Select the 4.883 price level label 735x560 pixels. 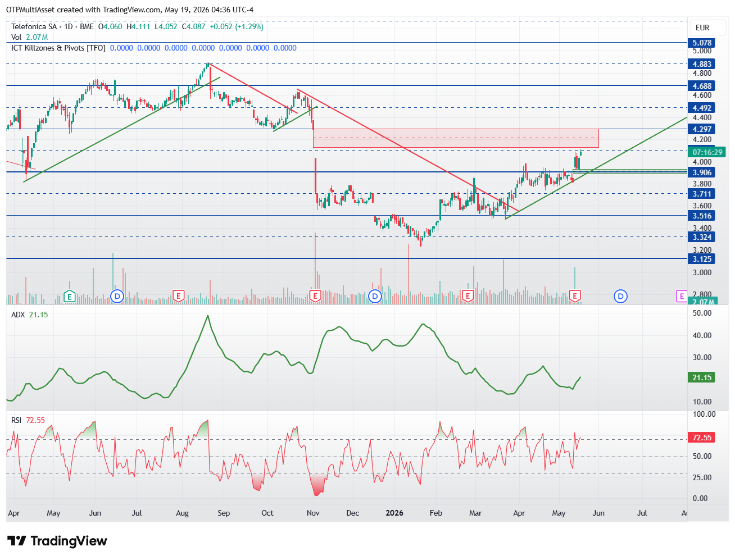702,64
